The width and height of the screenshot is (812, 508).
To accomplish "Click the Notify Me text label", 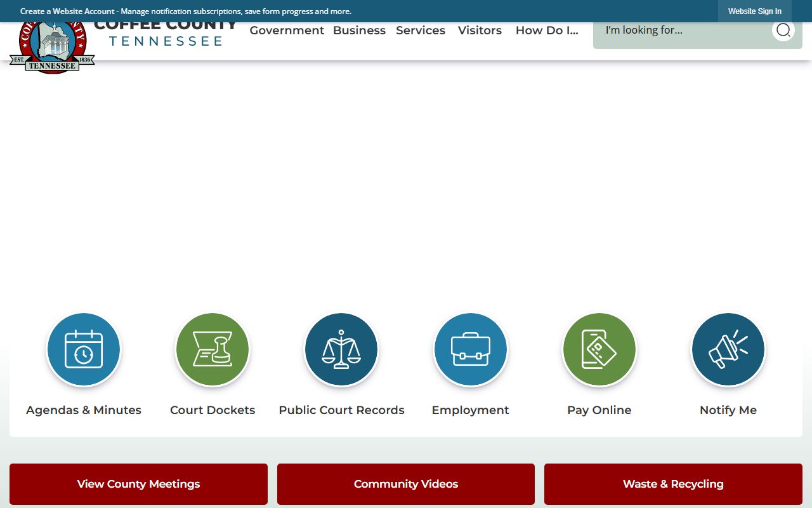I will [x=728, y=410].
